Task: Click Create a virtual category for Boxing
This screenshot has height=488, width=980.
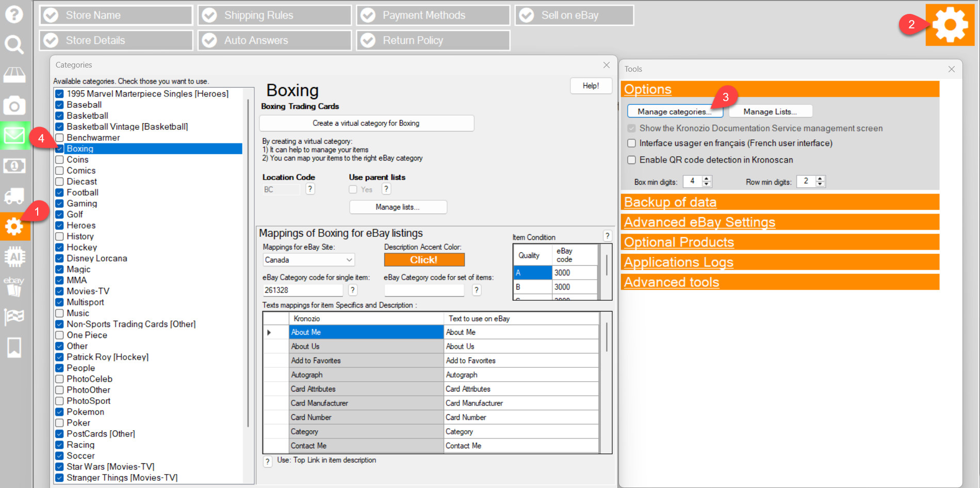Action: 366,123
